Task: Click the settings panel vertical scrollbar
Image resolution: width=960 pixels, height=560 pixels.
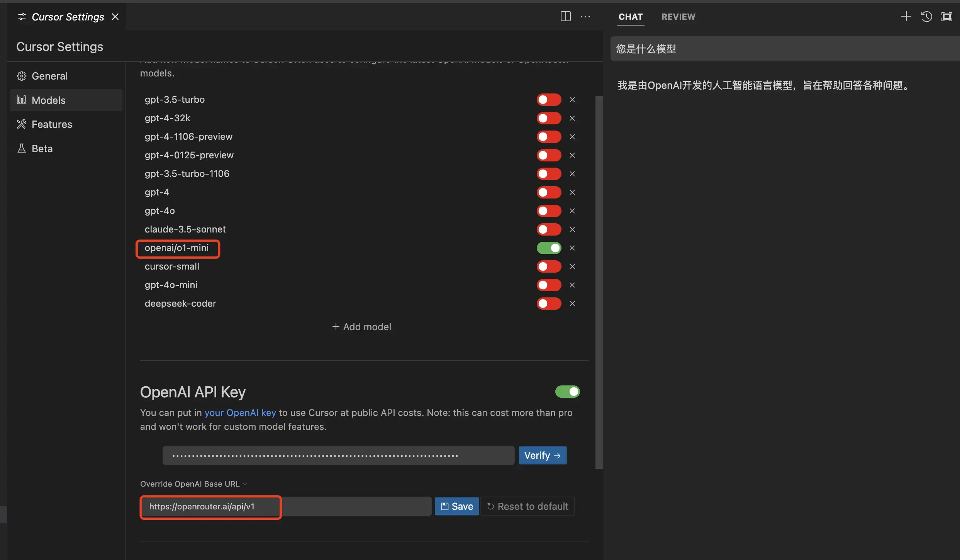Action: (x=599, y=282)
